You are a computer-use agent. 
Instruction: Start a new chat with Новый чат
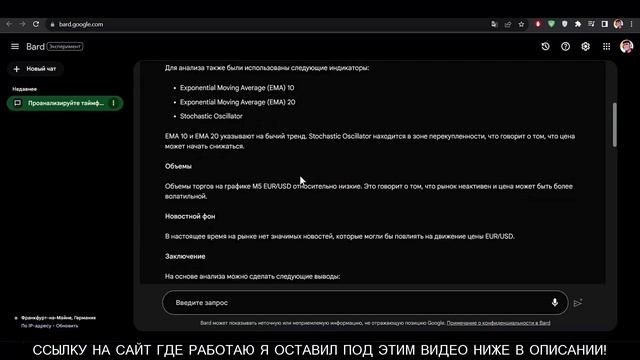click(35, 69)
